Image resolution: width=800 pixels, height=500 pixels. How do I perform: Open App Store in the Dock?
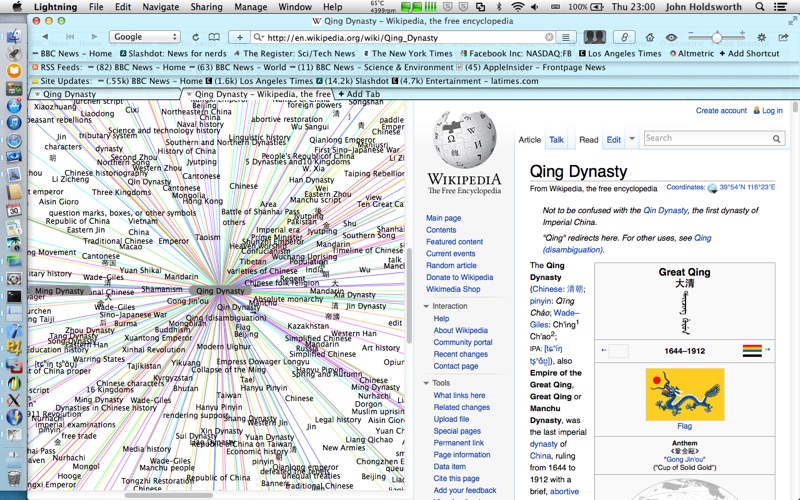tap(14, 105)
